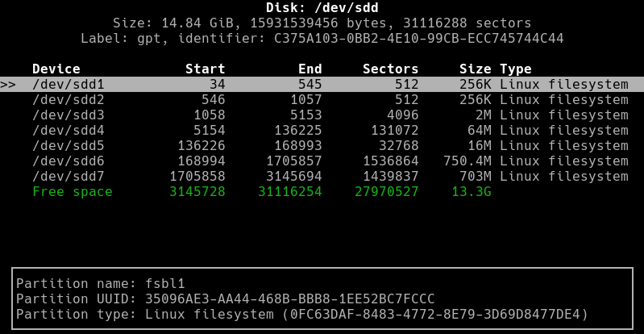This screenshot has width=644, height=334.
Task: Click the 703M size cell
Action: click(476, 177)
